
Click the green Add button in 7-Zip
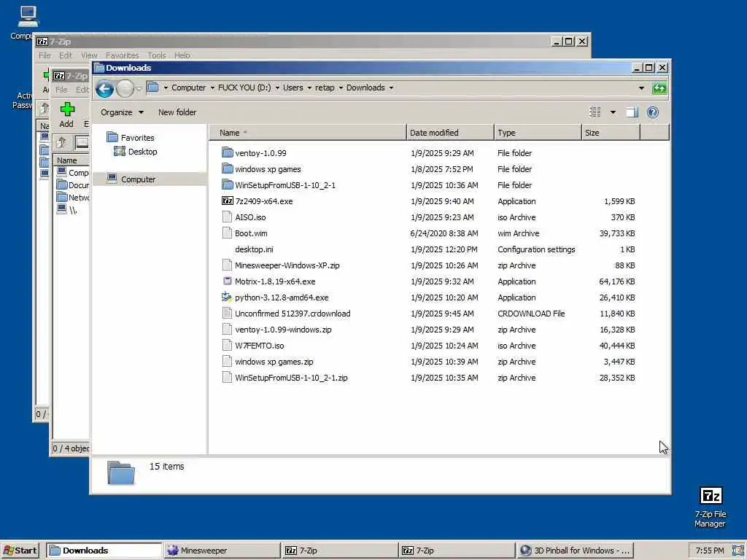pyautogui.click(x=66, y=114)
